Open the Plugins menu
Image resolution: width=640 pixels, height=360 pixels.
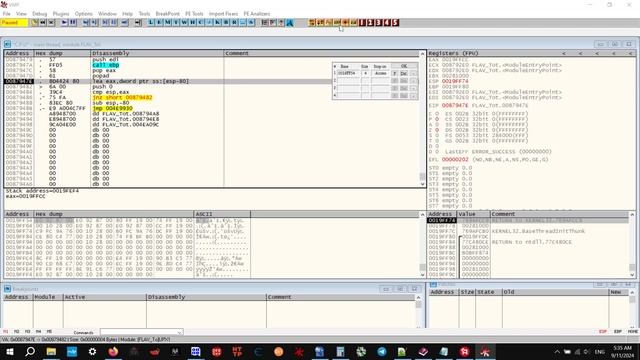61,13
